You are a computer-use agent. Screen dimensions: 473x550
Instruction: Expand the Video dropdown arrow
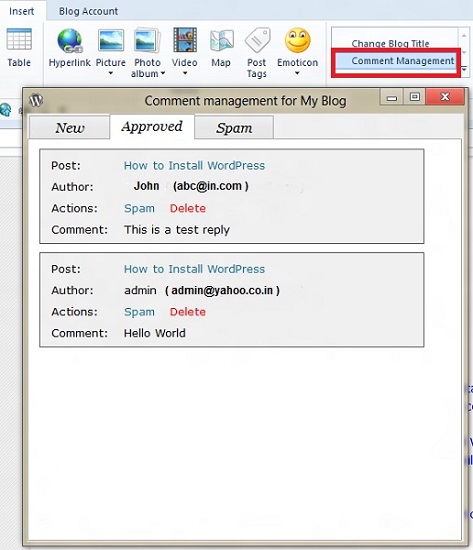(185, 73)
